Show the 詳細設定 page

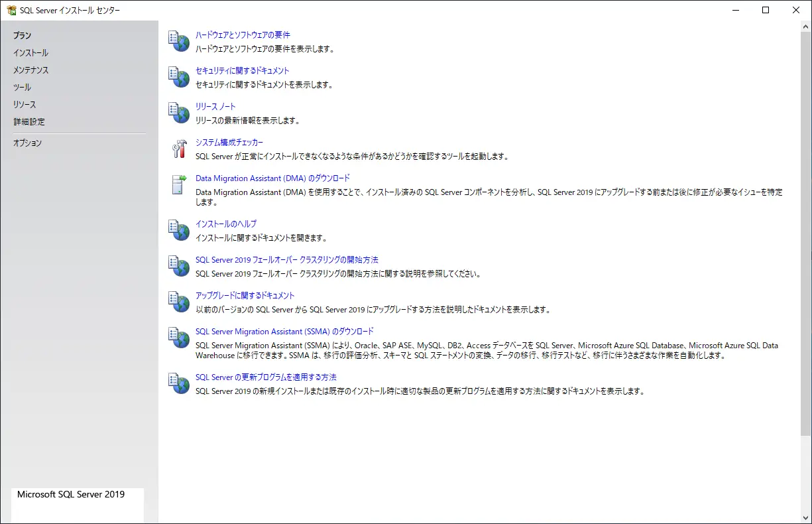29,122
